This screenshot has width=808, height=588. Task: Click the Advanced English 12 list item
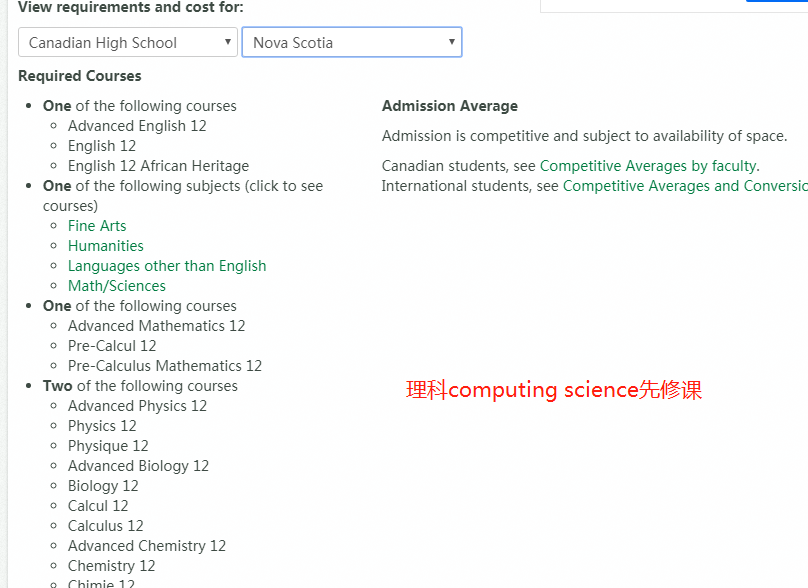(x=137, y=126)
